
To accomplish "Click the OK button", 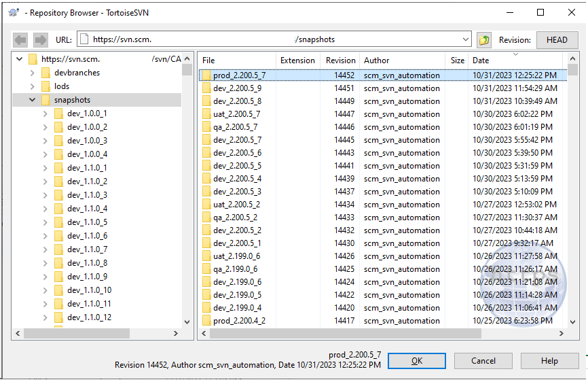I will coord(417,361).
